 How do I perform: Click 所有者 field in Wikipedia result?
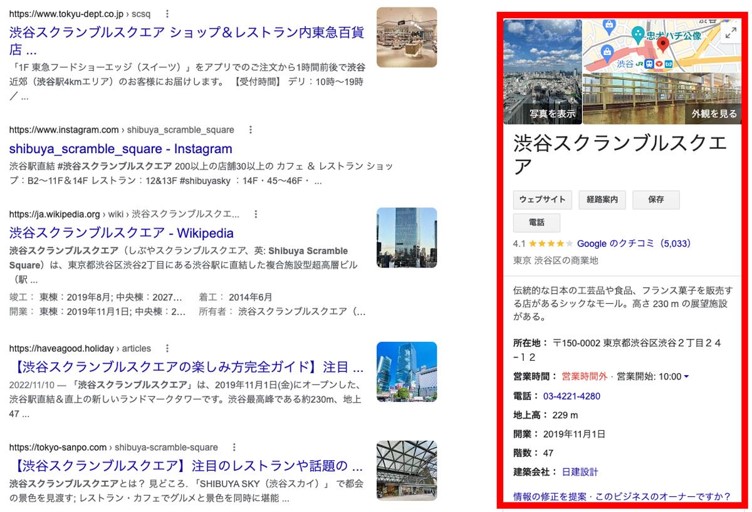point(282,312)
